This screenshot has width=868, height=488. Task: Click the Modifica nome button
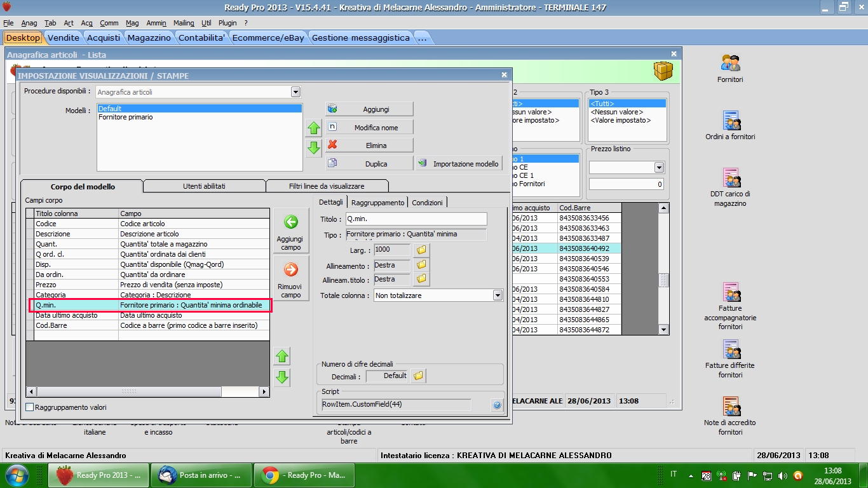[370, 128]
